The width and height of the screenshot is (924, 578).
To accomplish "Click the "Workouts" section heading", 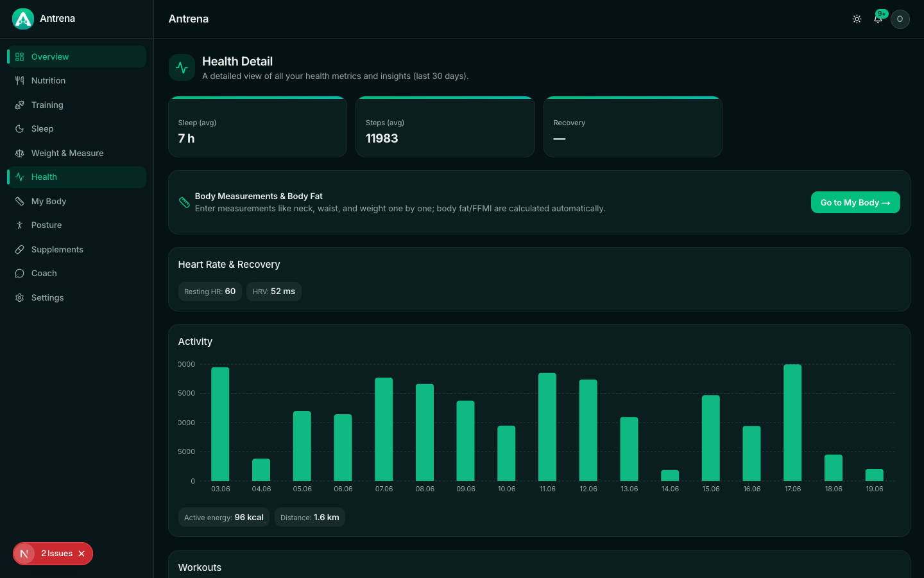I will coord(200,568).
